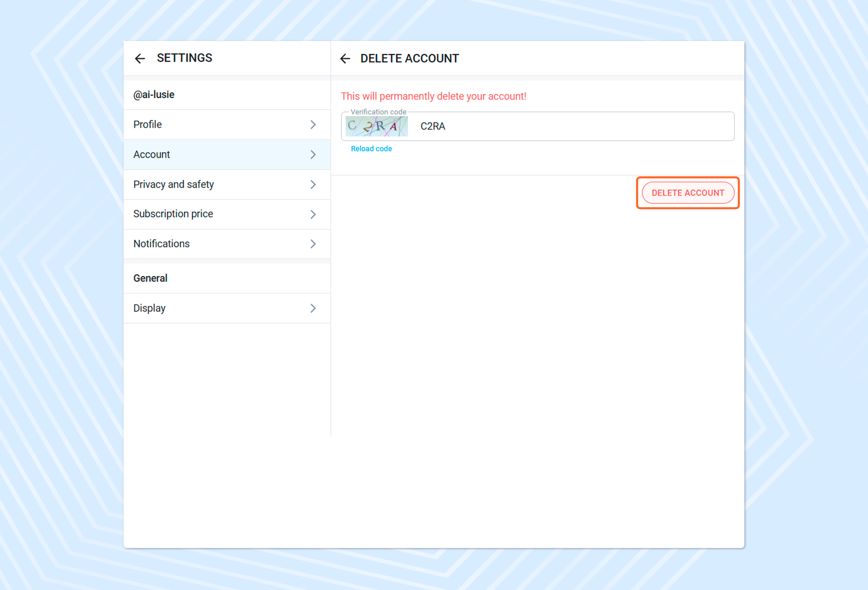Screen dimensions: 868x590
Task: Open the Profile settings item
Action: tap(148, 125)
